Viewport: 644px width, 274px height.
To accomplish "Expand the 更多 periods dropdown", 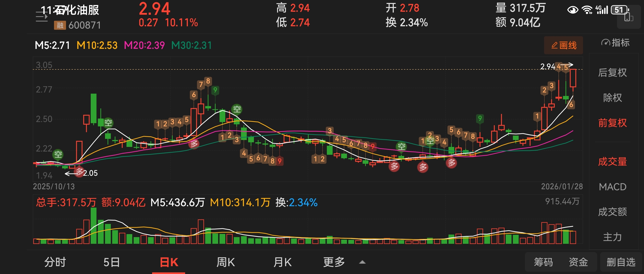I will point(334,262).
